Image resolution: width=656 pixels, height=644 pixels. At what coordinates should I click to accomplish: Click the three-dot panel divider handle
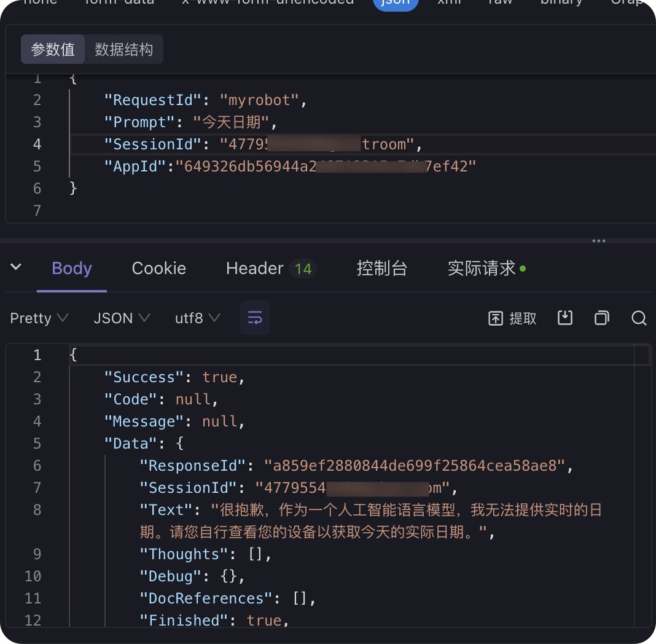(x=599, y=241)
